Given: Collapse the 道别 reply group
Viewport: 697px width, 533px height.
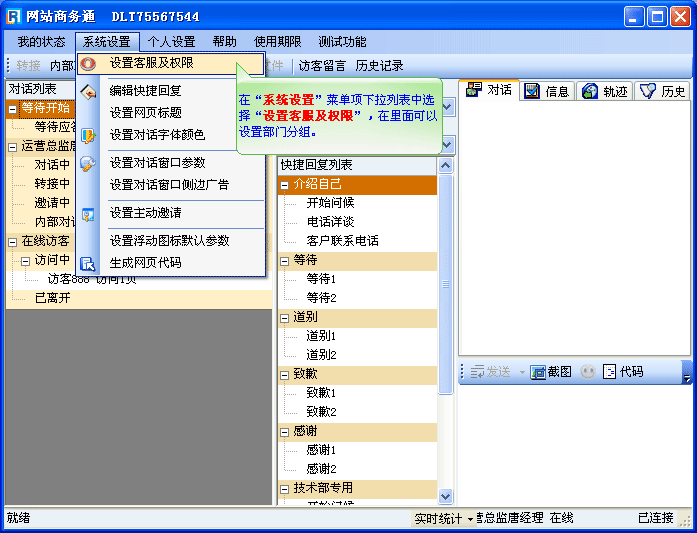Looking at the screenshot, I should 286,318.
